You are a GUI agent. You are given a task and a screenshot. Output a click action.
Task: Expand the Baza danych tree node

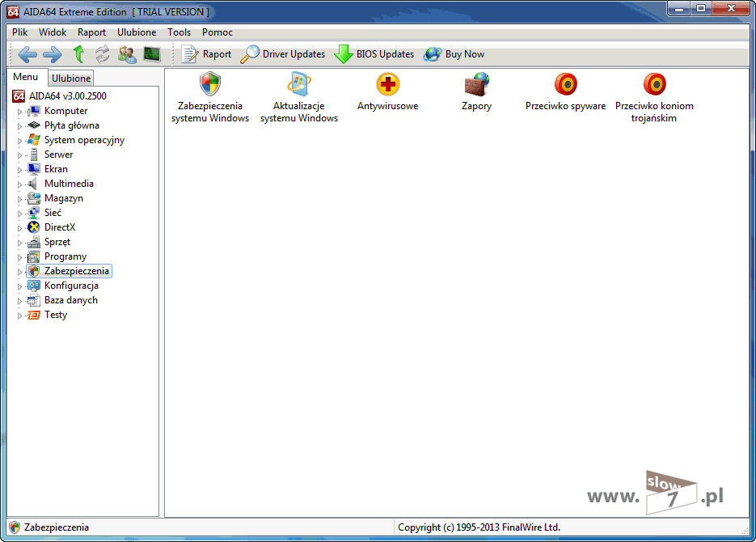(19, 301)
